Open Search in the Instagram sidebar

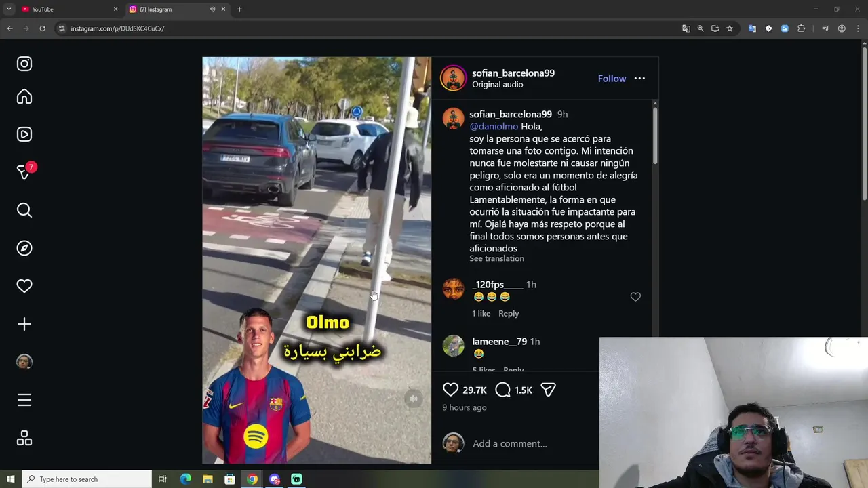[24, 210]
